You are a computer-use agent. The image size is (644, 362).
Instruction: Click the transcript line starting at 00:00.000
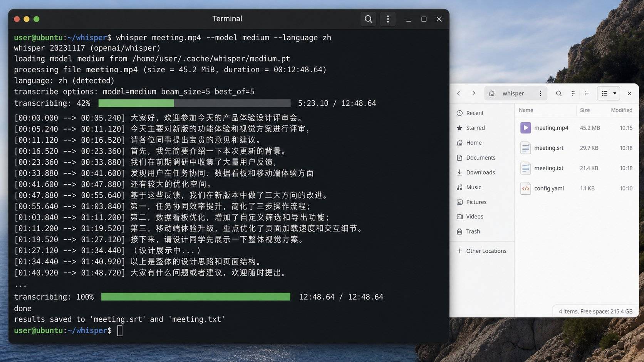tap(160, 118)
